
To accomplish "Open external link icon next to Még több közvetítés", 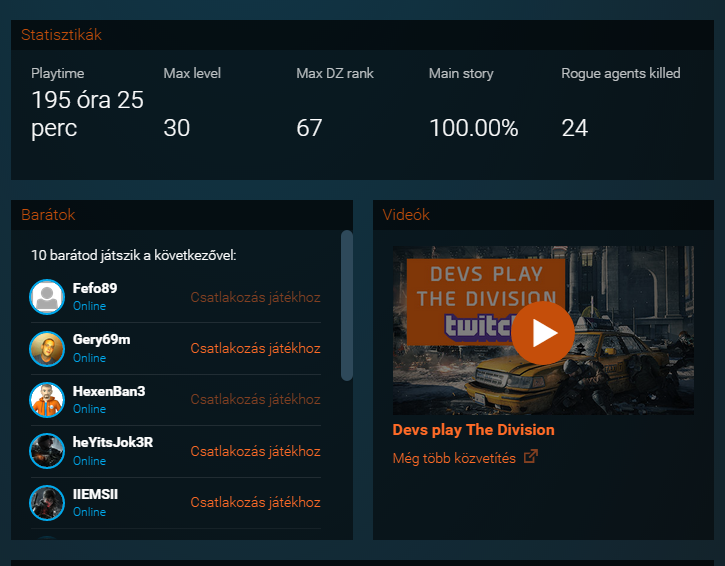I will 531,456.
